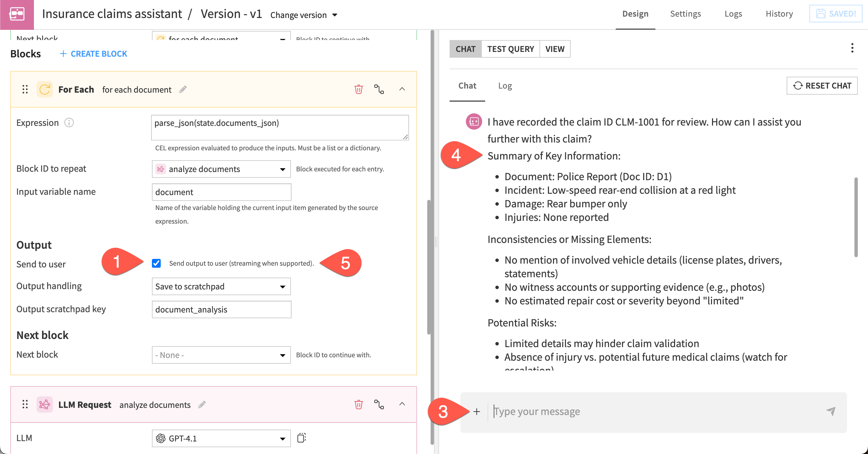
Task: Open block connections for the For Each block
Action: (379, 89)
